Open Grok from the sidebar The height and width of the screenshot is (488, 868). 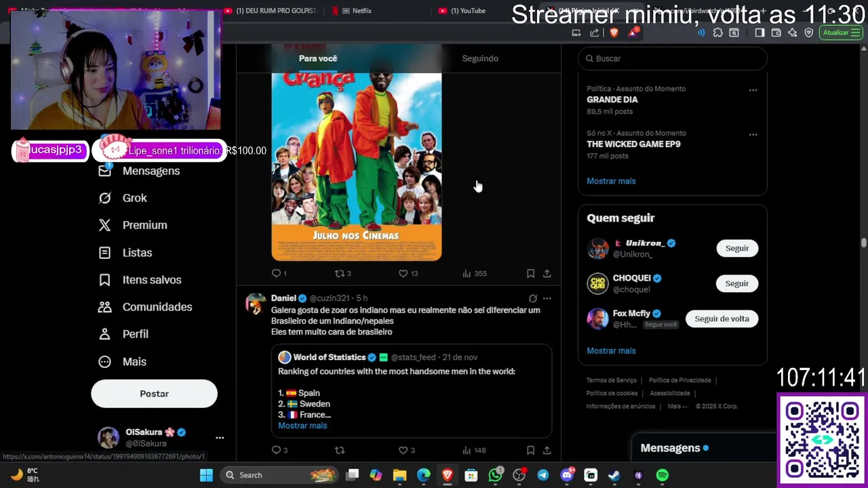pos(123,198)
